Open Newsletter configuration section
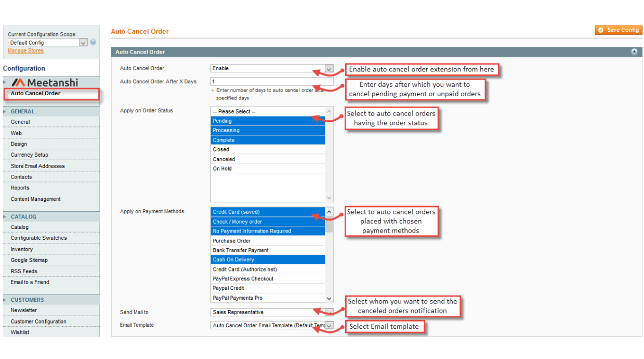The width and height of the screenshot is (644, 359). (x=24, y=311)
